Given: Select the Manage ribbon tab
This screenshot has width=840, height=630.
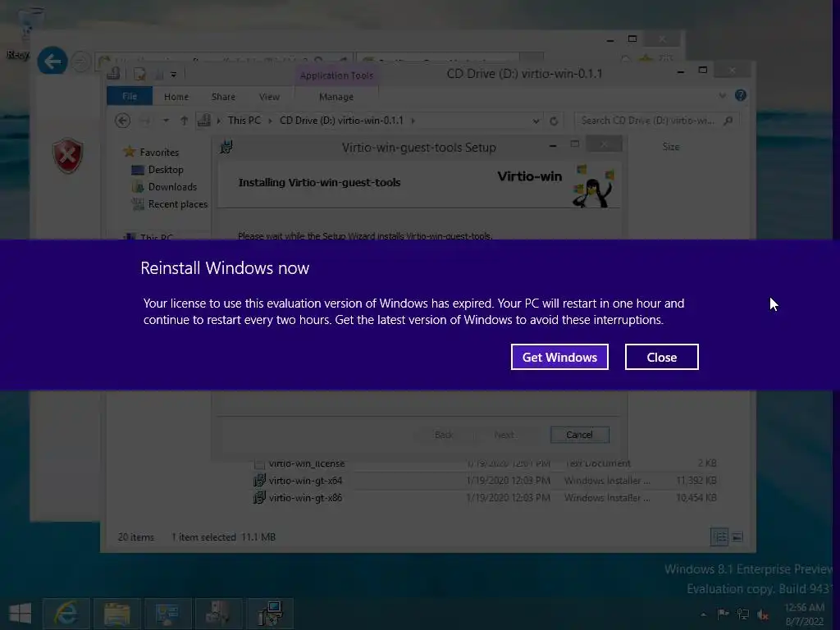Looking at the screenshot, I should 336,97.
